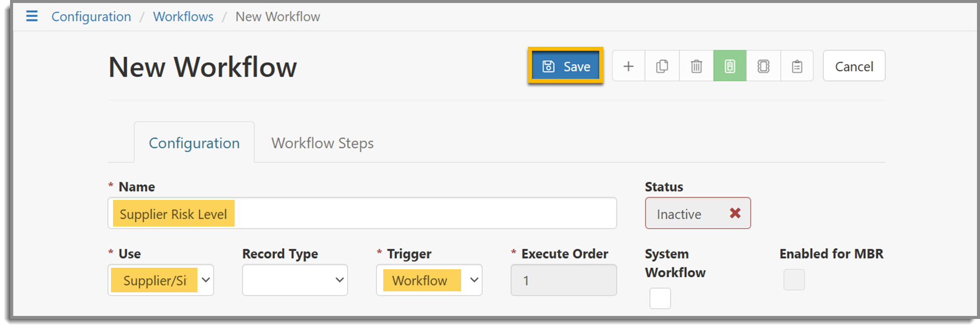The image size is (980, 329).
Task: Enable the Enabled for MBR checkbox
Action: pos(794,280)
